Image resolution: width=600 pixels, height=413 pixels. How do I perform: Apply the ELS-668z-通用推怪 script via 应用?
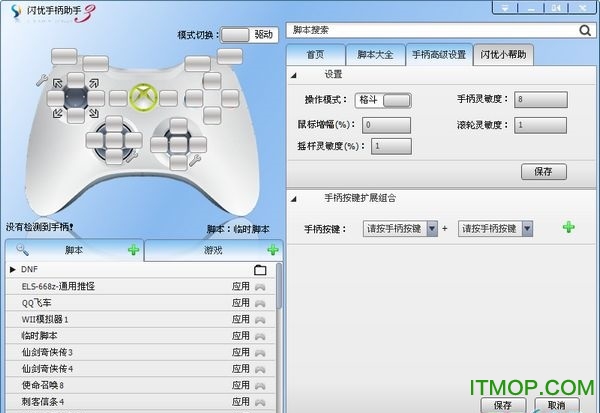point(241,286)
